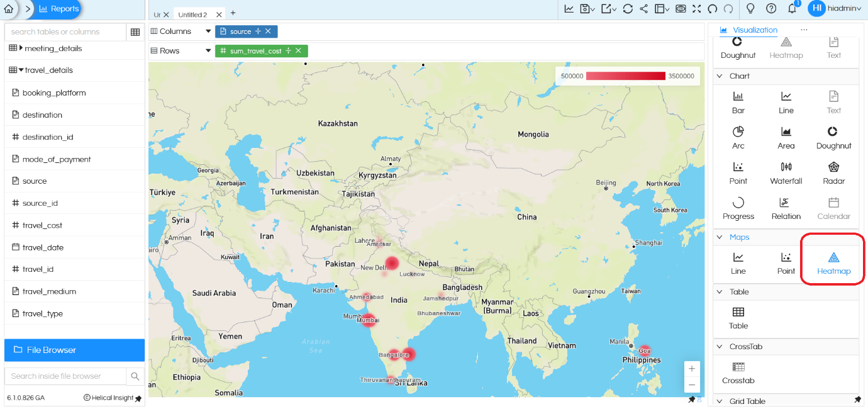Toggle the eye preview icon in the toolbar
Image resolution: width=868 pixels, height=409 pixels.
tap(681, 9)
